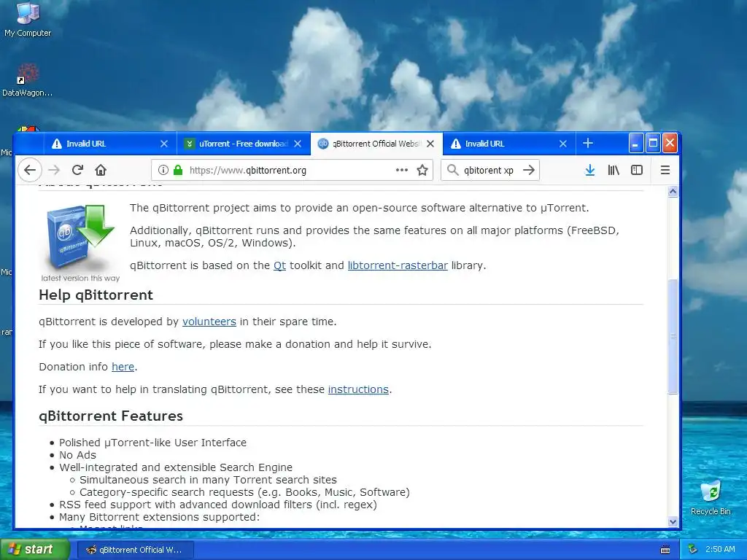Click the 2:50 AM taskbar clock

click(x=720, y=550)
